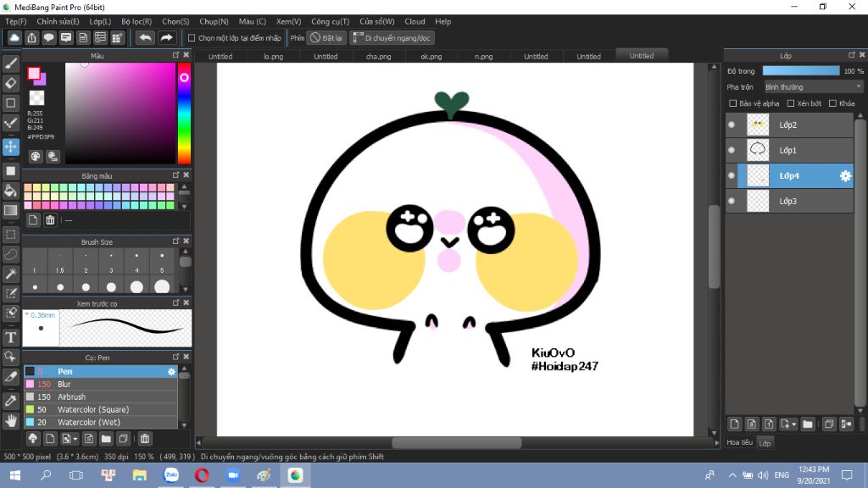Click the transparent color swatch
Viewport: 868px width, 488px height.
point(36,98)
